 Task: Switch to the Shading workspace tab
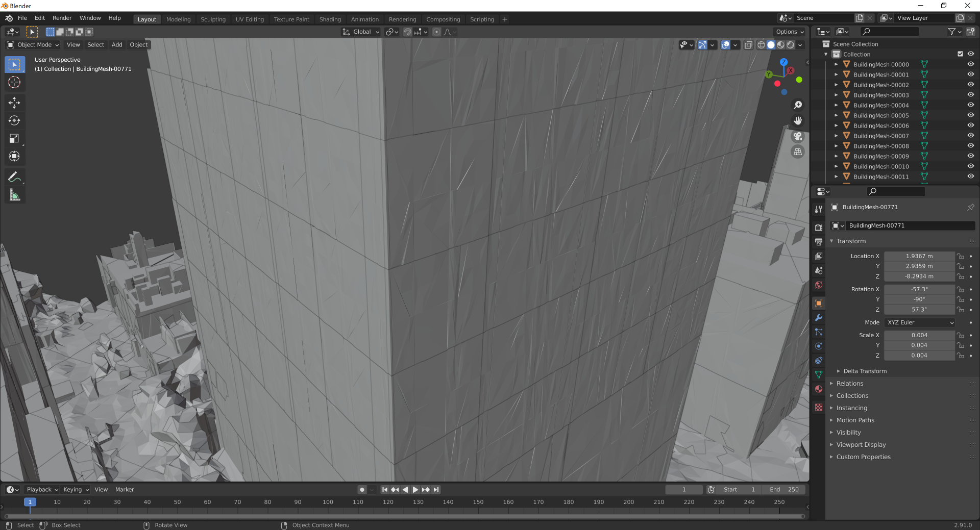tap(330, 19)
